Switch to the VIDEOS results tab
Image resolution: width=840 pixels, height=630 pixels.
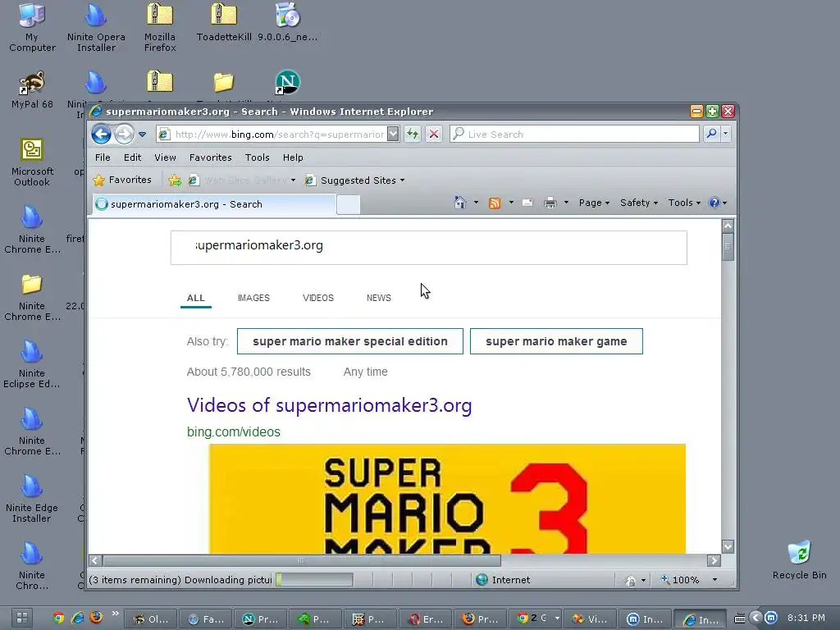click(317, 298)
